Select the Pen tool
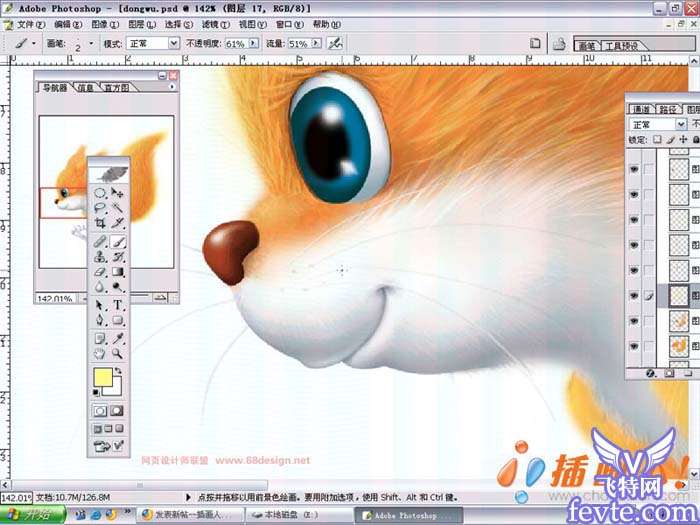The image size is (700, 525). tap(100, 320)
